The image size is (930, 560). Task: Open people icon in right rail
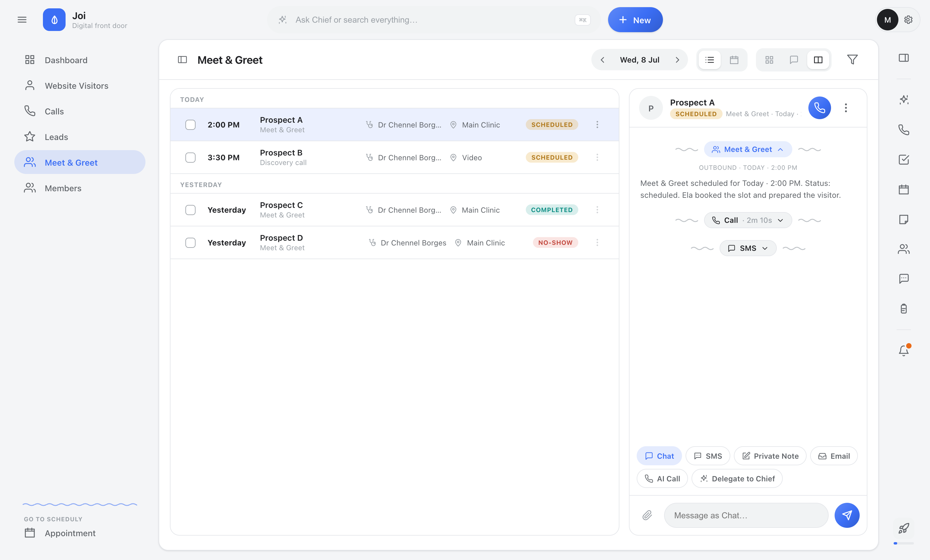click(x=903, y=249)
